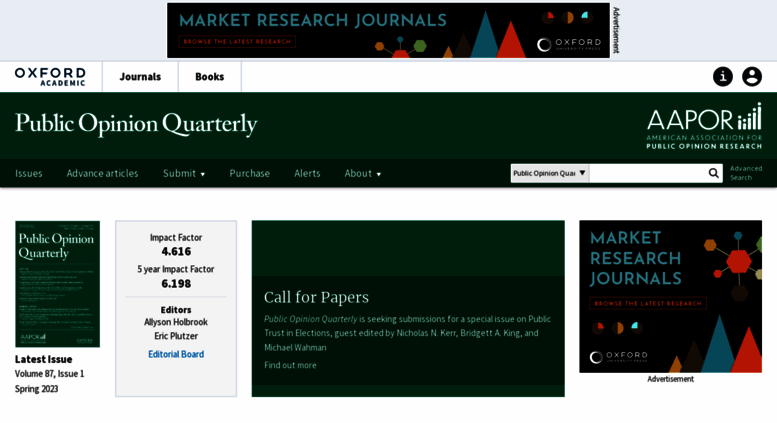Click editor name Eric Plutzer
This screenshot has height=423, width=777.
tap(176, 336)
